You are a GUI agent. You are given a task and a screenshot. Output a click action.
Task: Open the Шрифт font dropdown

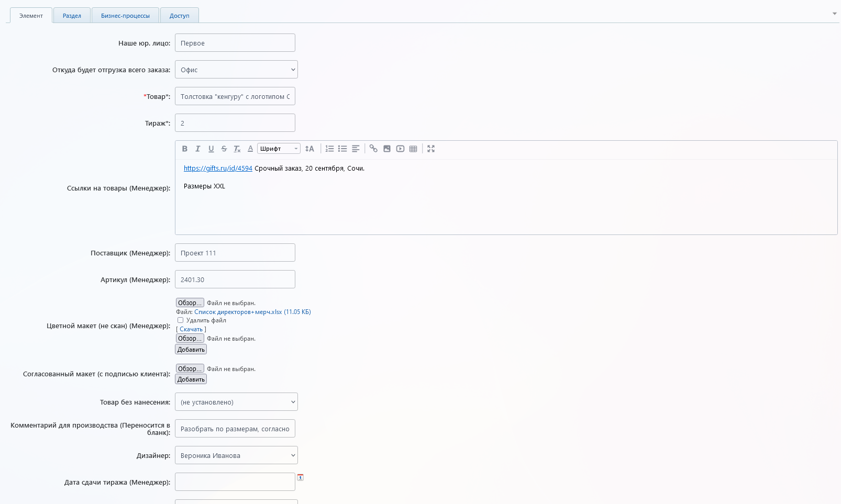click(279, 149)
